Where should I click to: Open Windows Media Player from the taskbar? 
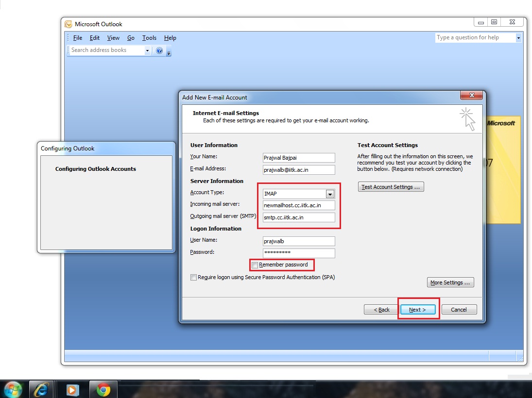71,390
